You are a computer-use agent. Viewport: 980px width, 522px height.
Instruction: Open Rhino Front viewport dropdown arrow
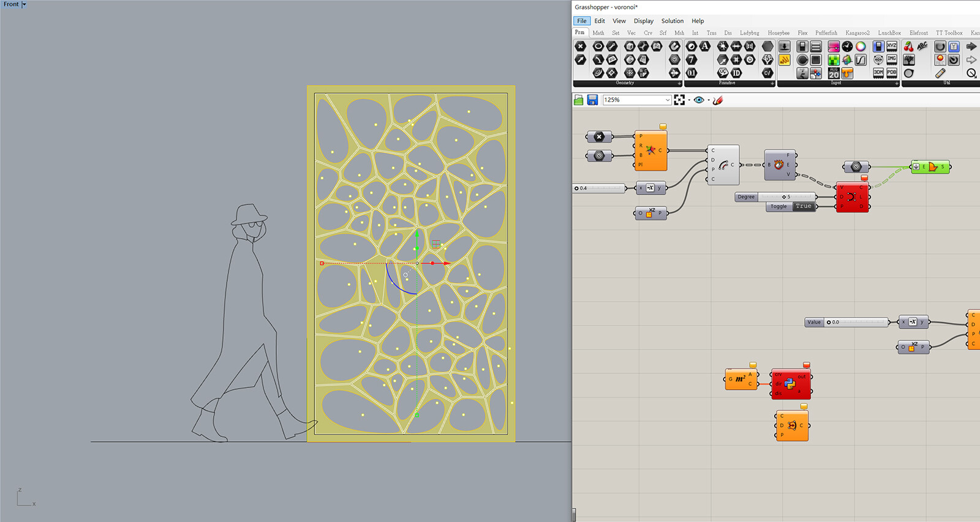tap(24, 4)
